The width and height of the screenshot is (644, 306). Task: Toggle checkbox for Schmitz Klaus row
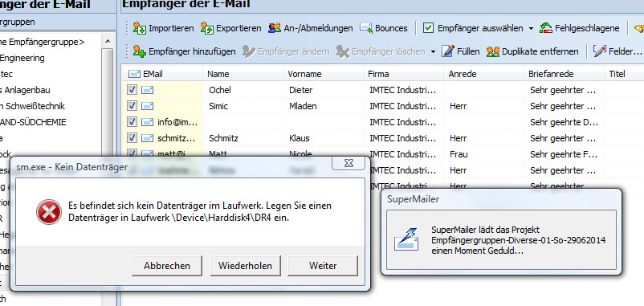pos(132,138)
